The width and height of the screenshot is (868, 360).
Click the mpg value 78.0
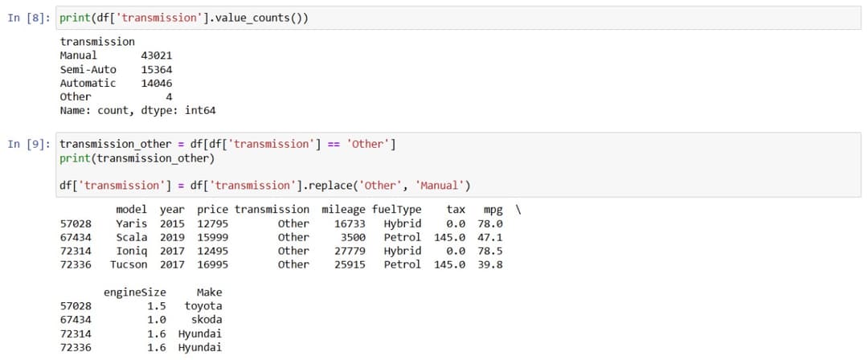point(490,223)
